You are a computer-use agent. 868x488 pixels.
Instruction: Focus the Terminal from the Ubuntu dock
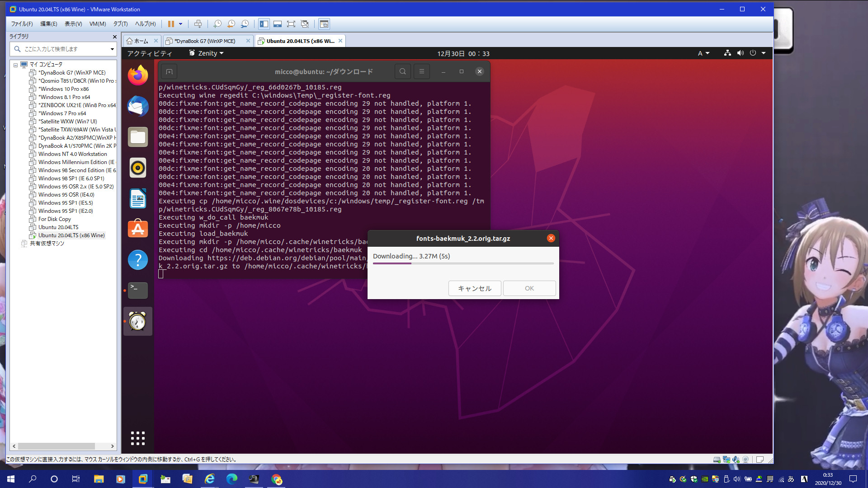(x=138, y=290)
